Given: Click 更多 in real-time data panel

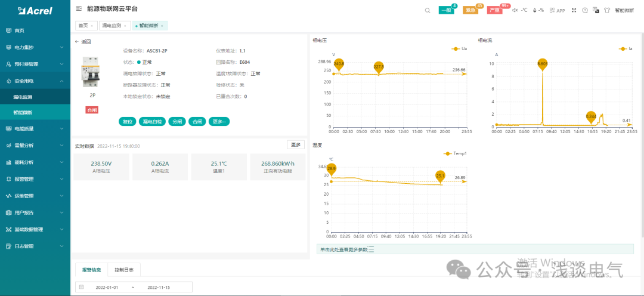Looking at the screenshot, I should (x=296, y=144).
